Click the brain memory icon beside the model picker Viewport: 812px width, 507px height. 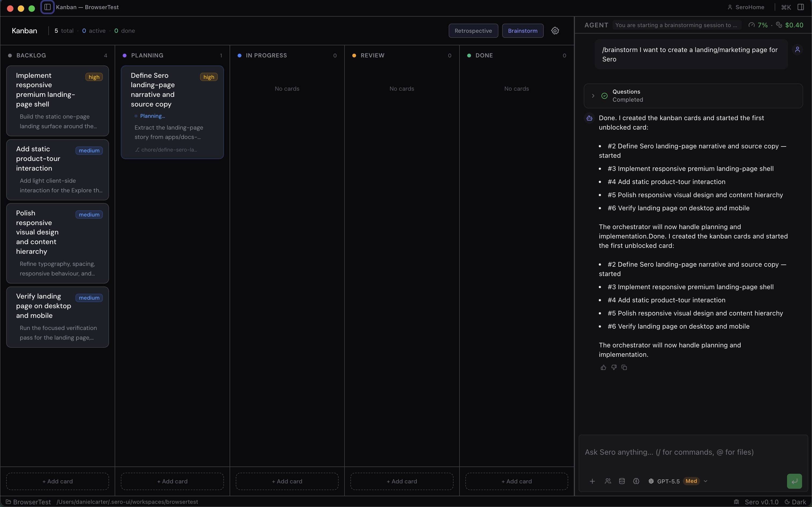point(636,481)
